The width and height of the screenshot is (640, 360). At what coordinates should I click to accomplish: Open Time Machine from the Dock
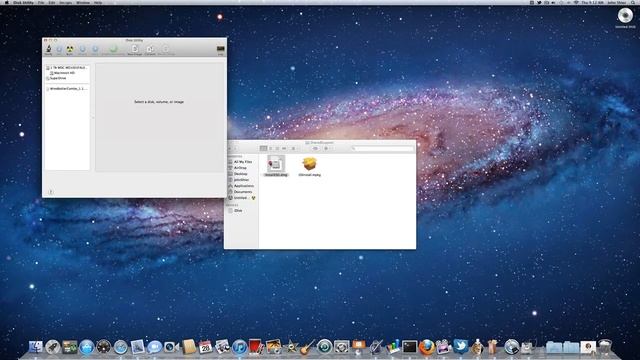[x=324, y=347]
